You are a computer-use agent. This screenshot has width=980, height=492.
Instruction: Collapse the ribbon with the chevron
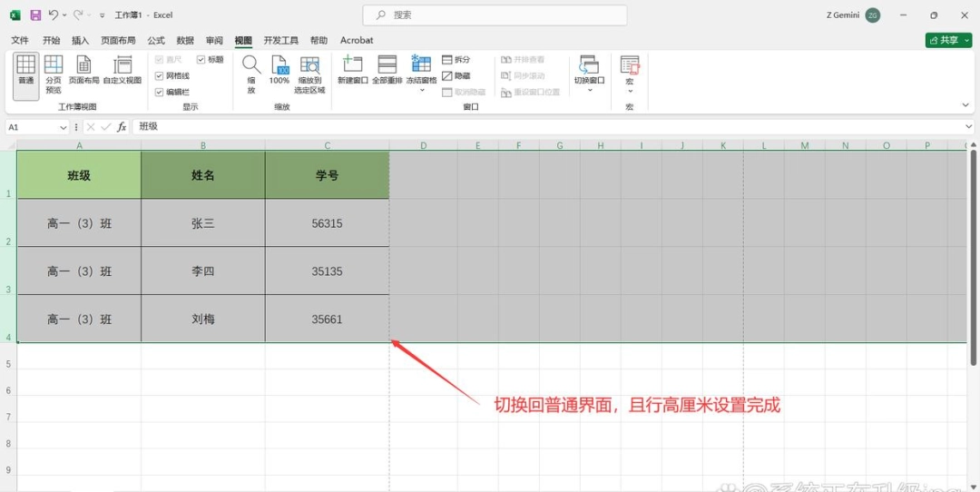coord(965,105)
